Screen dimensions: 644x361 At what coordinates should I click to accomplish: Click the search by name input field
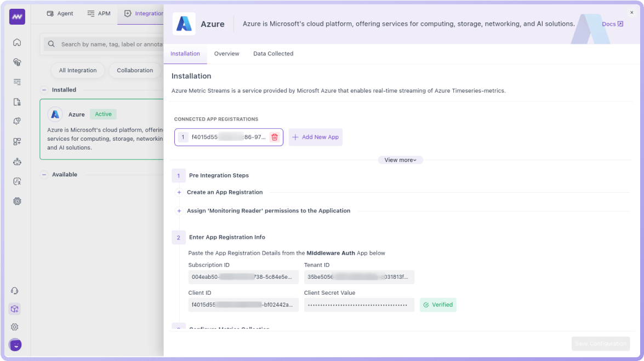click(x=102, y=44)
